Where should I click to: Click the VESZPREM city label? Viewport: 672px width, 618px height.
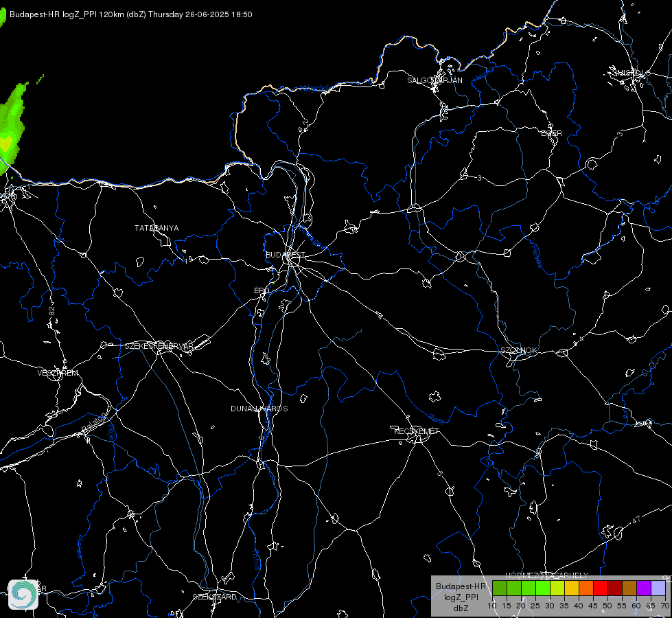58,373
